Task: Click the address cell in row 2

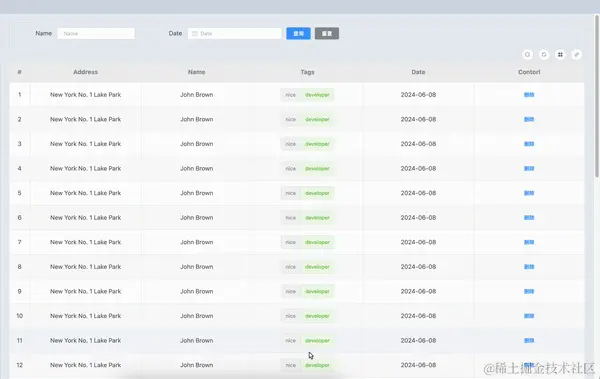Action: [x=86, y=119]
